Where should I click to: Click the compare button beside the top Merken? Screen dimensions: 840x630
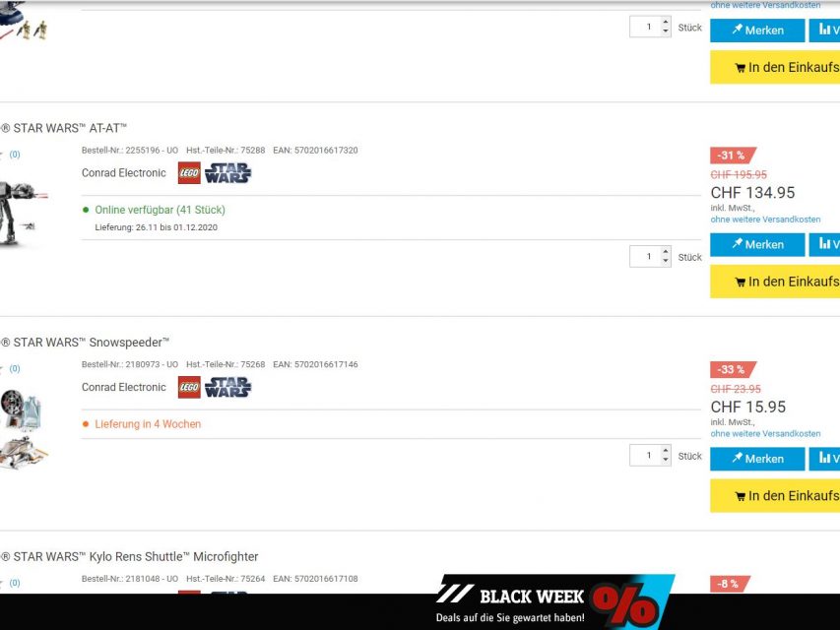click(825, 31)
